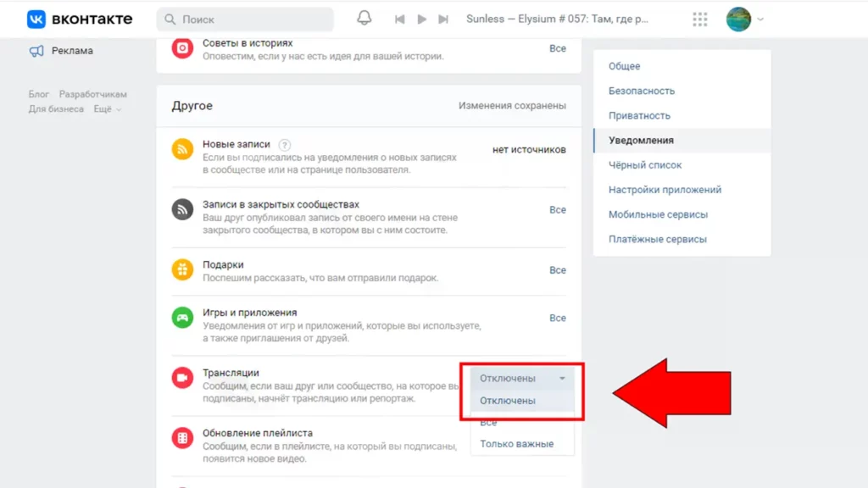This screenshot has height=488, width=868.
Task: Click the Реклама megaphone icon
Action: (x=36, y=51)
